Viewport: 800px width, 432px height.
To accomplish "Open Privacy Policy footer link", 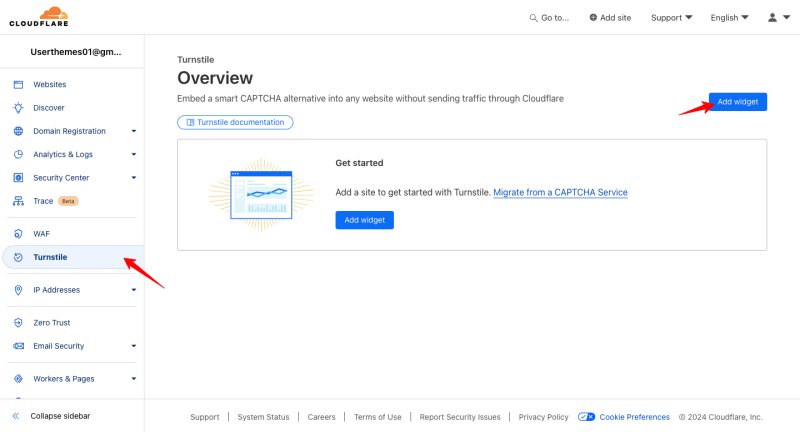I will click(x=543, y=417).
